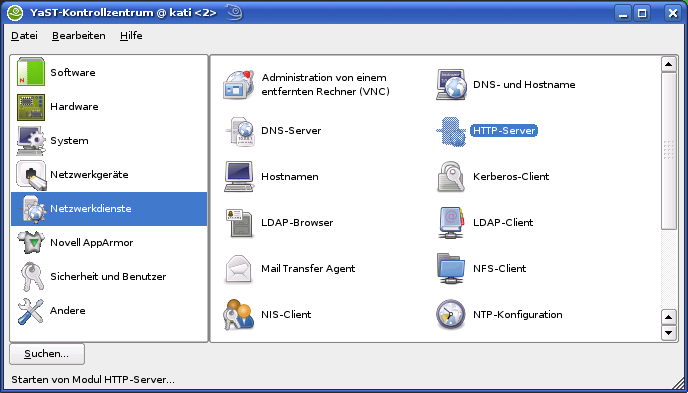
Task: Click the 'NIS-Client' label
Action: point(286,314)
